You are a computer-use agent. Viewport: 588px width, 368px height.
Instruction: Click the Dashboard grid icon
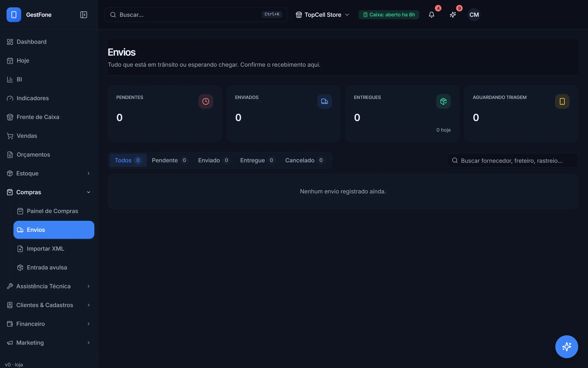point(10,42)
